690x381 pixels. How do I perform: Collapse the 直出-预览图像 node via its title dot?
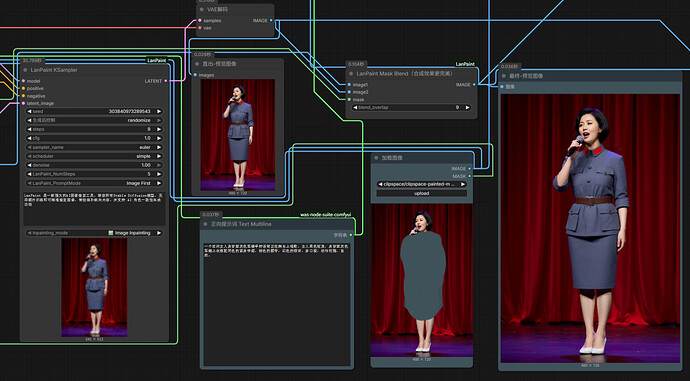(x=197, y=64)
